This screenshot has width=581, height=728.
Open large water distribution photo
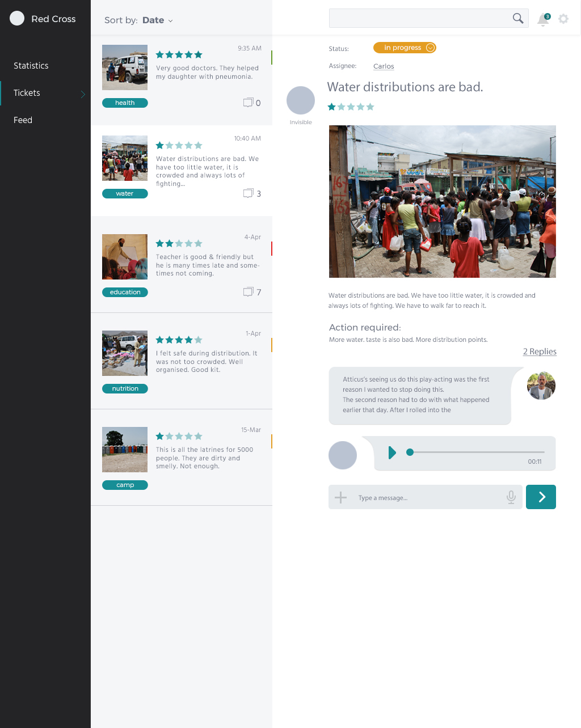click(443, 201)
